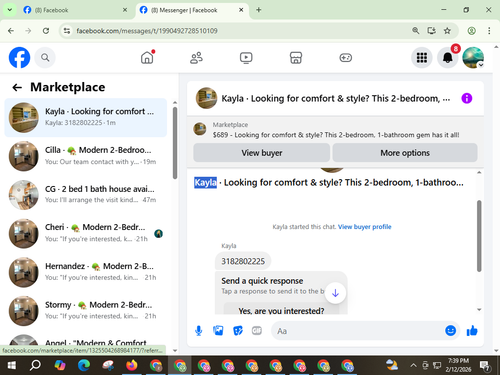Open Chrome three-dot menu

click(489, 31)
